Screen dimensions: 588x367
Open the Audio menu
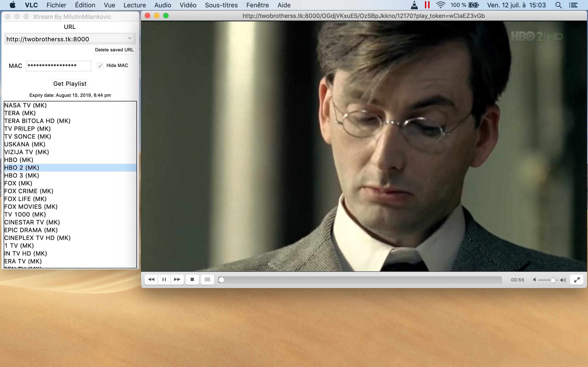pyautogui.click(x=163, y=5)
